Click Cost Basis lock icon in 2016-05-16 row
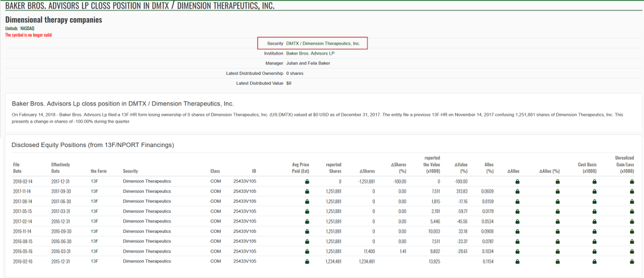644x278 pixels. click(x=594, y=251)
